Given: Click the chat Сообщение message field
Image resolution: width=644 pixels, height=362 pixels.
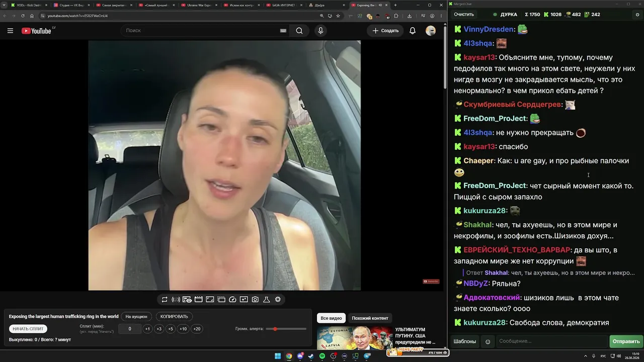Looking at the screenshot, I should click(551, 341).
